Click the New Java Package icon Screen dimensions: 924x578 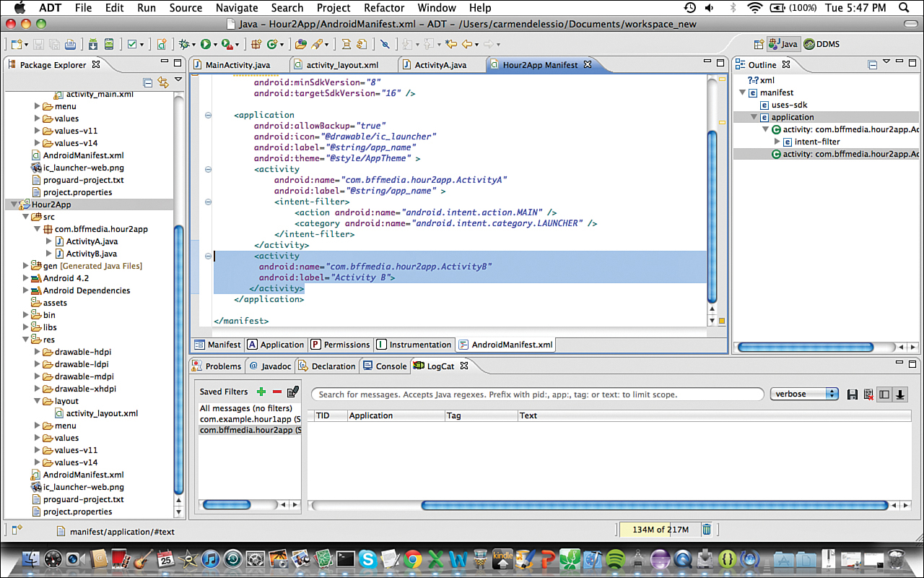256,44
